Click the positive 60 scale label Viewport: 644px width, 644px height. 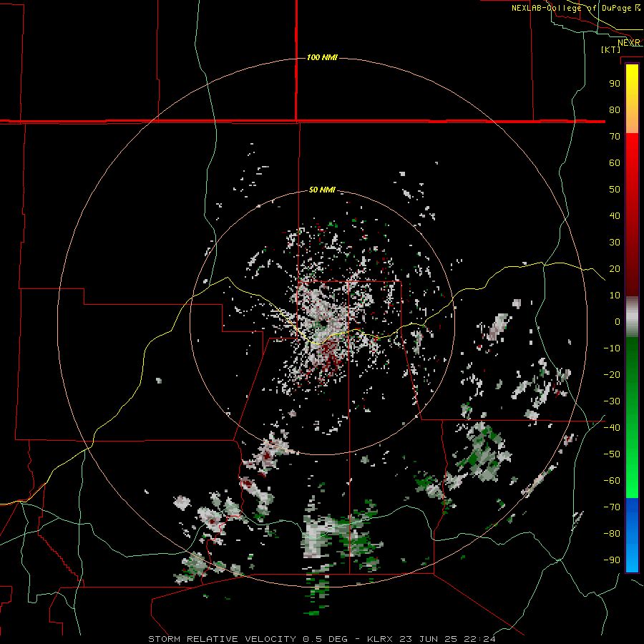[x=615, y=162]
